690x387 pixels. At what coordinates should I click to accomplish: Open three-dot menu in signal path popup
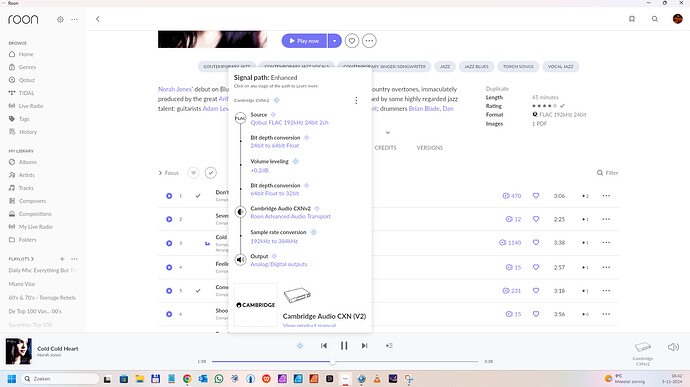click(356, 100)
